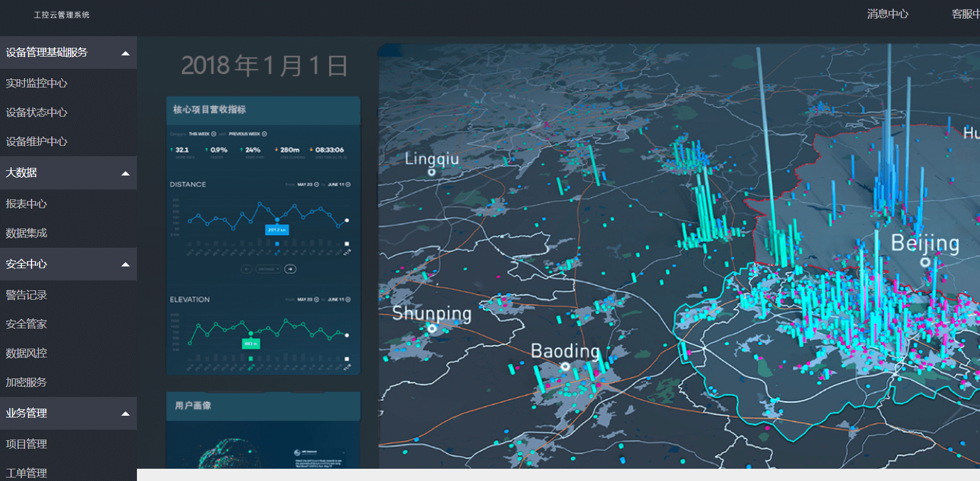Click white end point of elevation line
The height and width of the screenshot is (481, 980).
click(x=347, y=335)
